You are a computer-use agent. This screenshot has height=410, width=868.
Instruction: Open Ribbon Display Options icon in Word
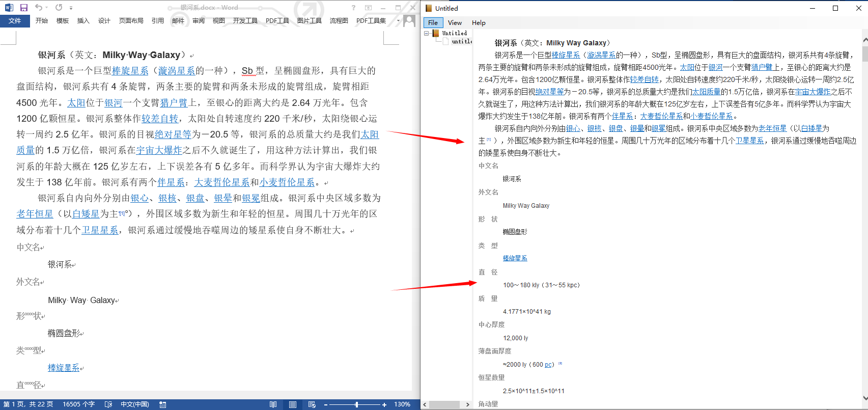[x=369, y=8]
